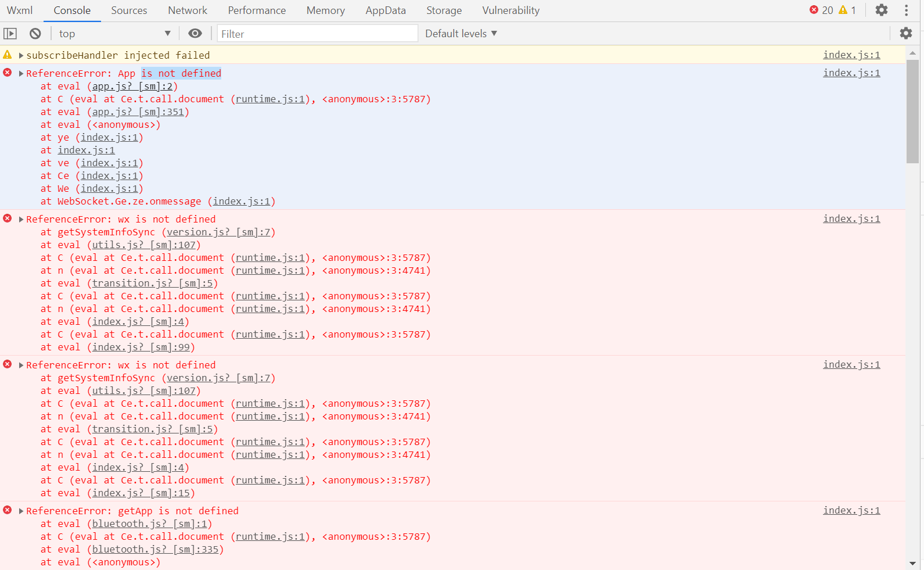This screenshot has width=924, height=570.
Task: Open the Default levels dropdown
Action: click(x=461, y=34)
